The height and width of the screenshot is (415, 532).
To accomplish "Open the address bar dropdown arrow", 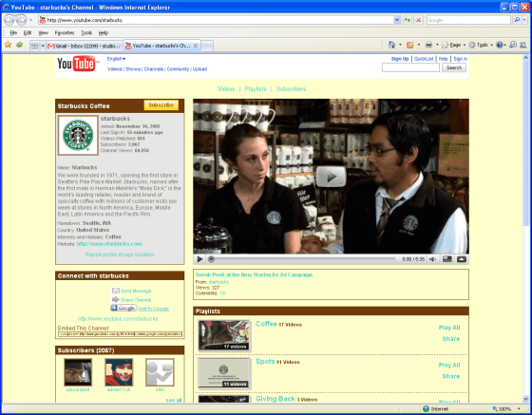I will tap(397, 20).
